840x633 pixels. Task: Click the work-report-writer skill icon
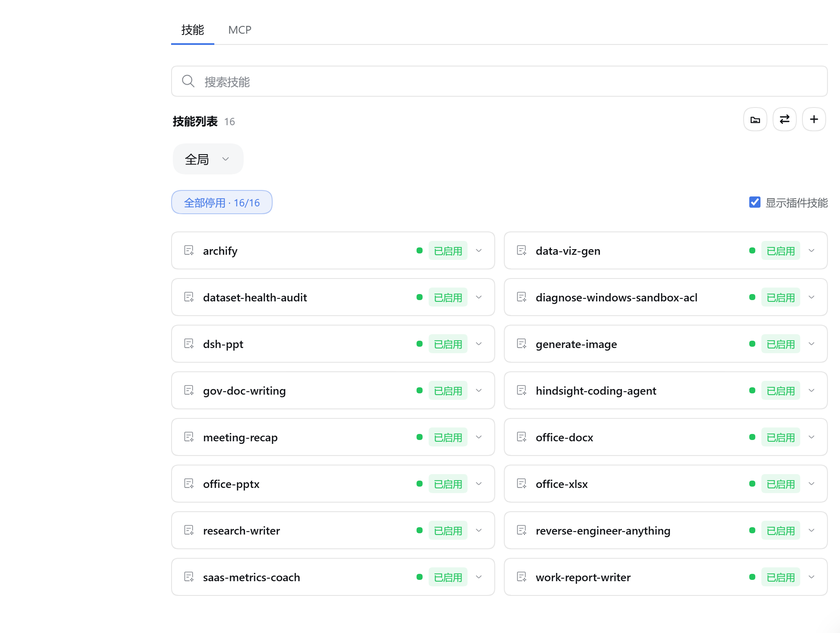coord(521,577)
